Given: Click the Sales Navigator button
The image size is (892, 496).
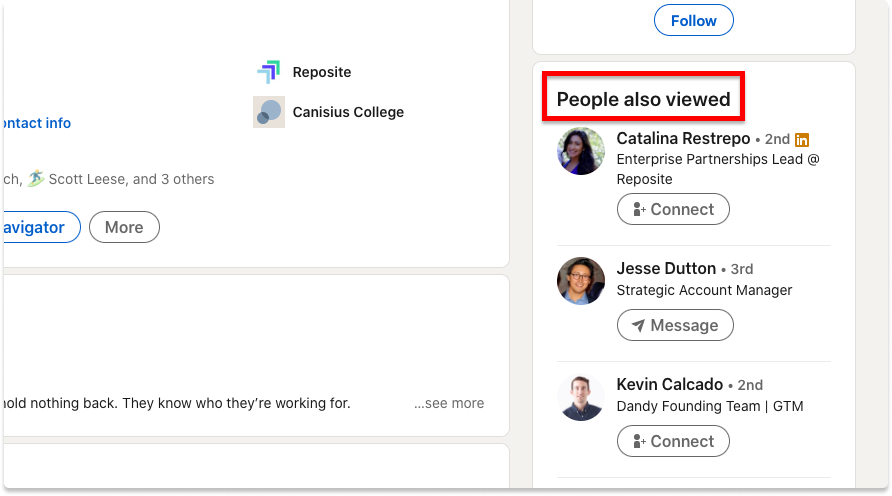Looking at the screenshot, I should (41, 227).
